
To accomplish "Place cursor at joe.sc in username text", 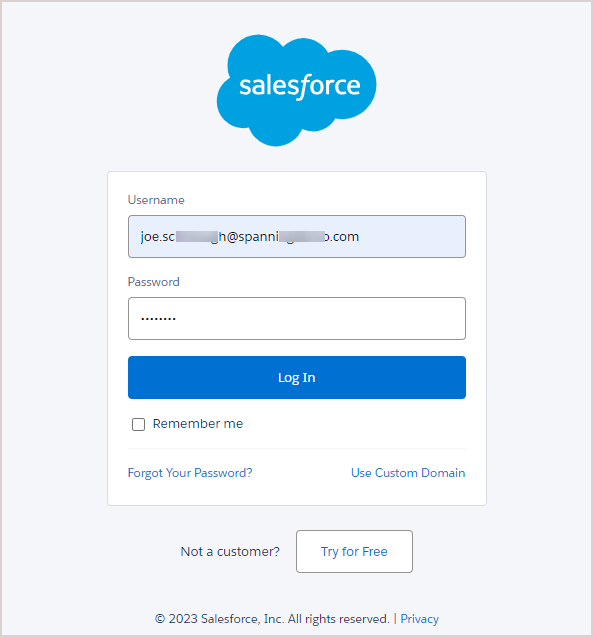I will click(158, 236).
